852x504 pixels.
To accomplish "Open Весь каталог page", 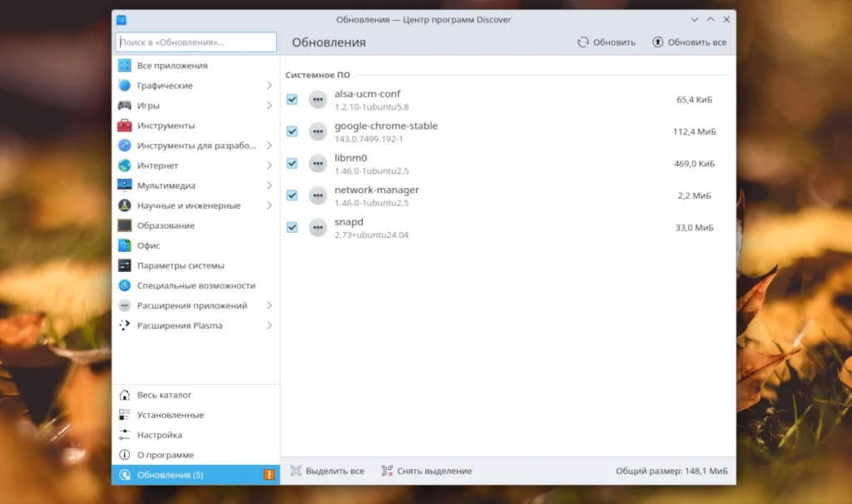I will point(196,395).
